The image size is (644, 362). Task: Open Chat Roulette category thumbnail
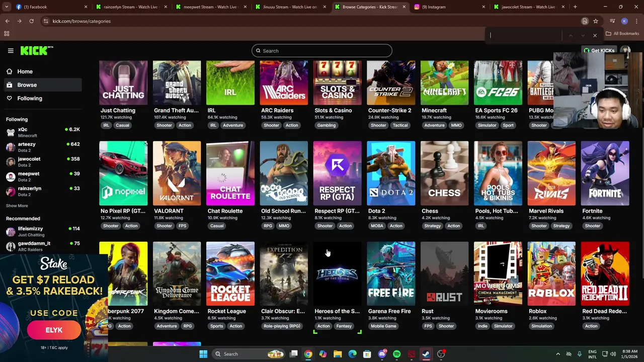pyautogui.click(x=230, y=173)
